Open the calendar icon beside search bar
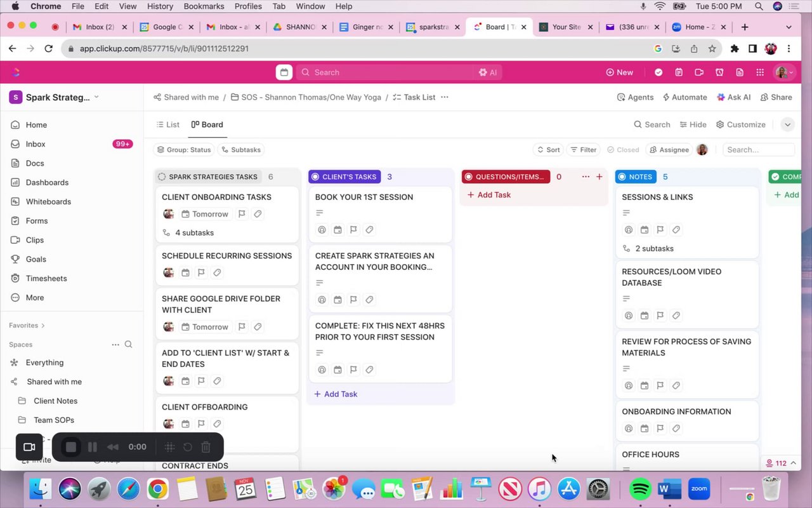Viewport: 812px width, 508px height. click(x=284, y=72)
